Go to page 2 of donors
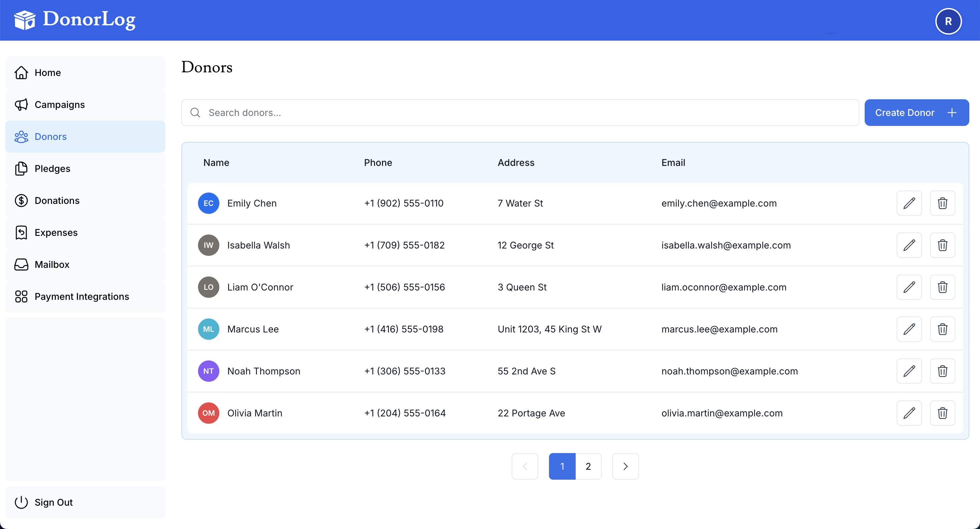Screen dimensions: 980x529 tap(588, 466)
